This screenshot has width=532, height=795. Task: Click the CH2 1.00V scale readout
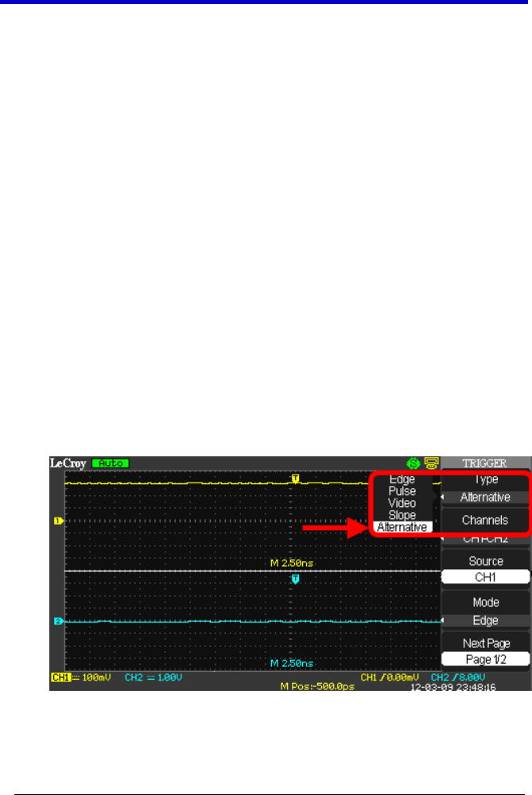(x=153, y=677)
